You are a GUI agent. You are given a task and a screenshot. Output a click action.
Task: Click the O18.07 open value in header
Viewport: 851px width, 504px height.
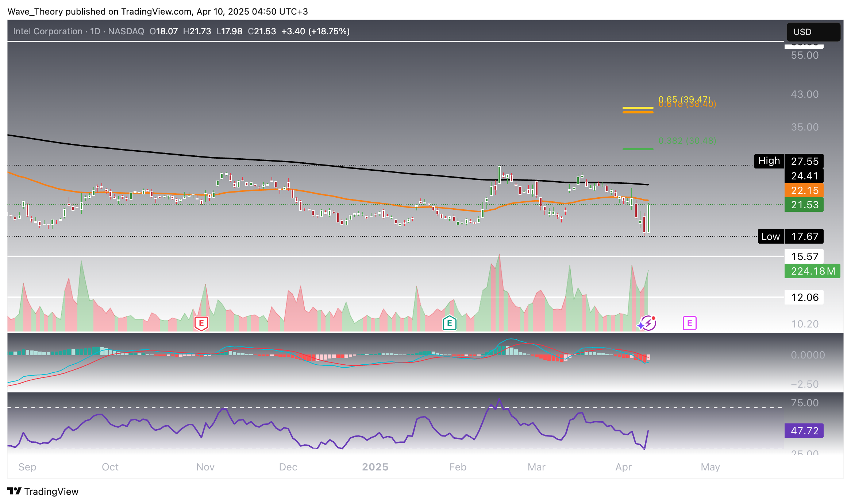coord(163,31)
